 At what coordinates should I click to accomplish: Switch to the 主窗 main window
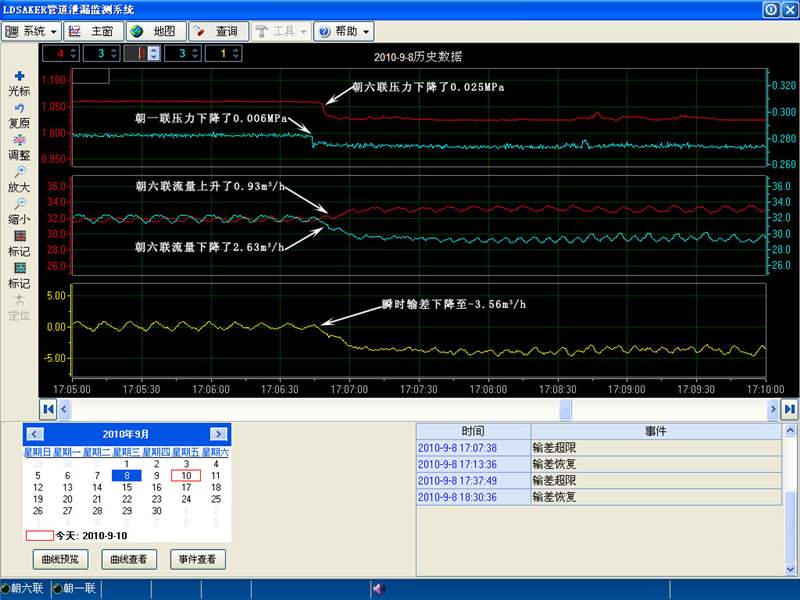[x=93, y=32]
